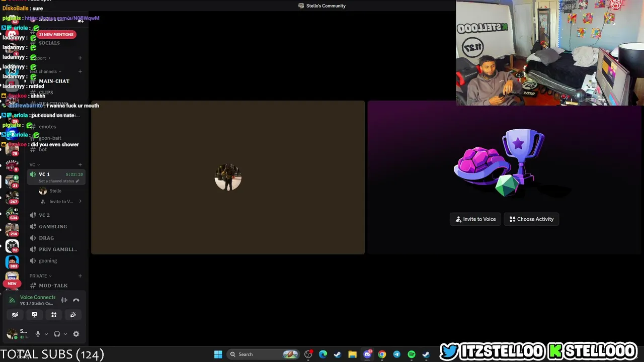Open server with 267 notification badge

coord(12,197)
